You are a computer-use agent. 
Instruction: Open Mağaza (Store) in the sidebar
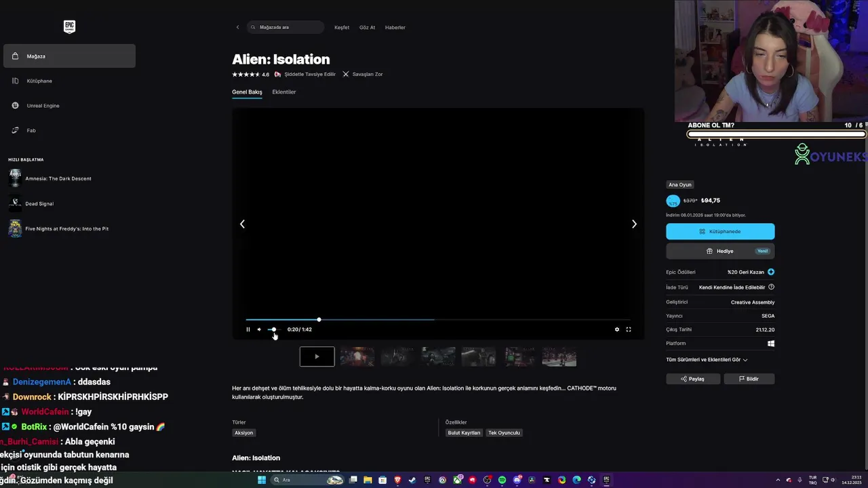click(69, 56)
